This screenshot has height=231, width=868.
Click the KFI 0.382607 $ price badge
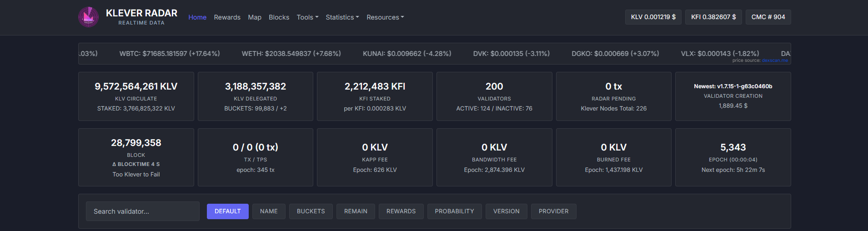pos(713,17)
